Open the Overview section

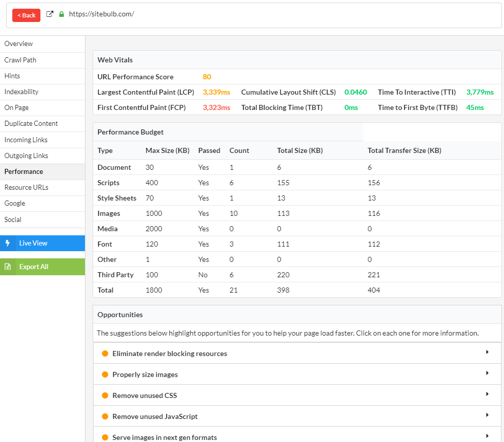[42, 43]
